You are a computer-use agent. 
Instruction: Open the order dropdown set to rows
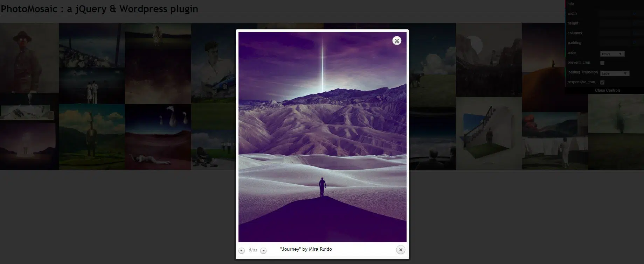click(612, 54)
